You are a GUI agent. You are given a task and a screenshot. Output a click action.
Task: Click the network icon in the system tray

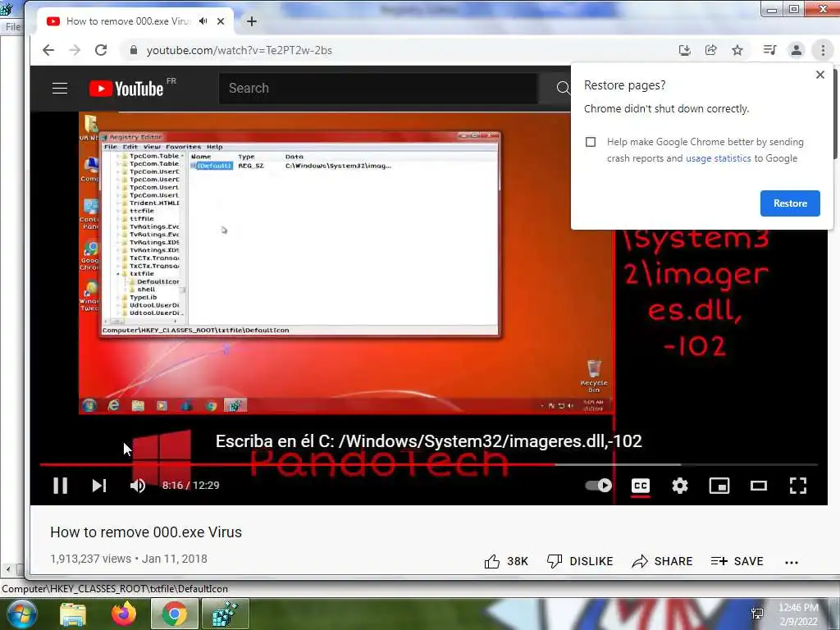(x=757, y=614)
